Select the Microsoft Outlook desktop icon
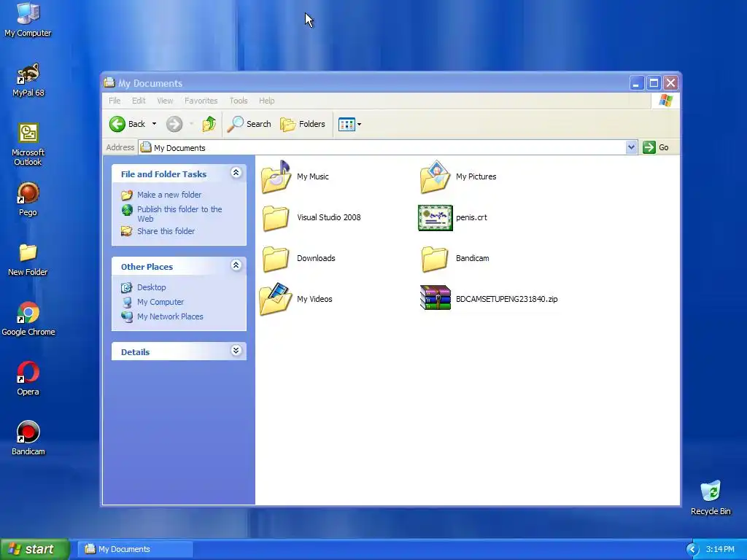Viewport: 747px width, 560px height. coord(28,144)
